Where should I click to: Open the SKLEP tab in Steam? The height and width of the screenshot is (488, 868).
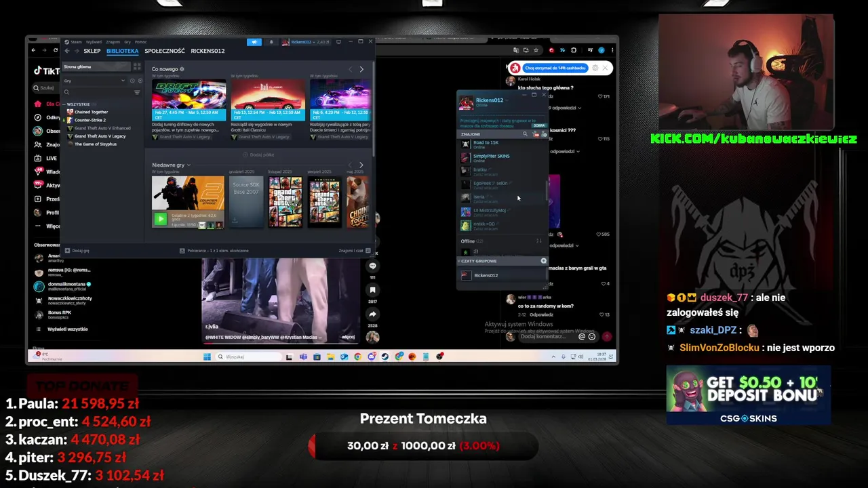(92, 51)
